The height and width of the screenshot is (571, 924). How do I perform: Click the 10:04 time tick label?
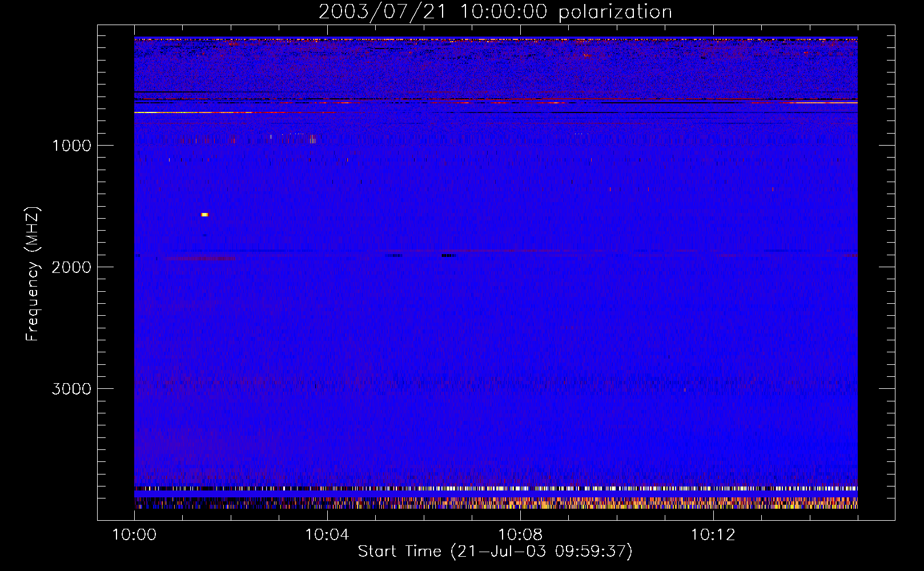tap(327, 534)
